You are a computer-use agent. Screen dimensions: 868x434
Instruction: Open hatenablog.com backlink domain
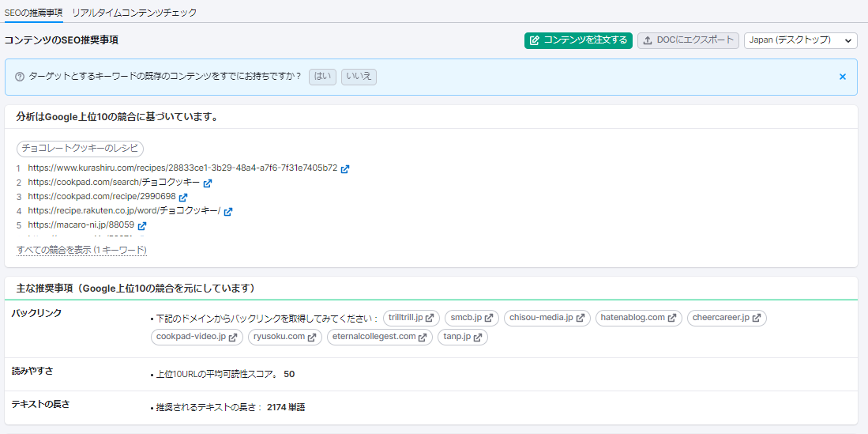coord(638,318)
